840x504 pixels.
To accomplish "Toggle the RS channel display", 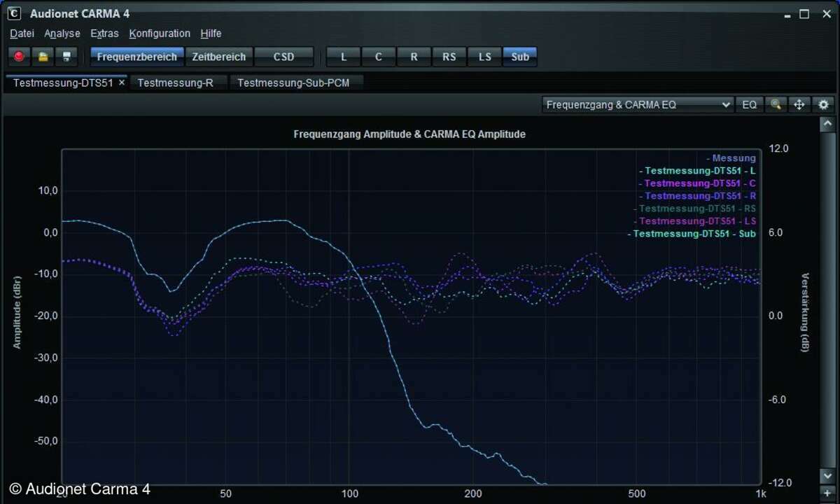I will (x=449, y=57).
